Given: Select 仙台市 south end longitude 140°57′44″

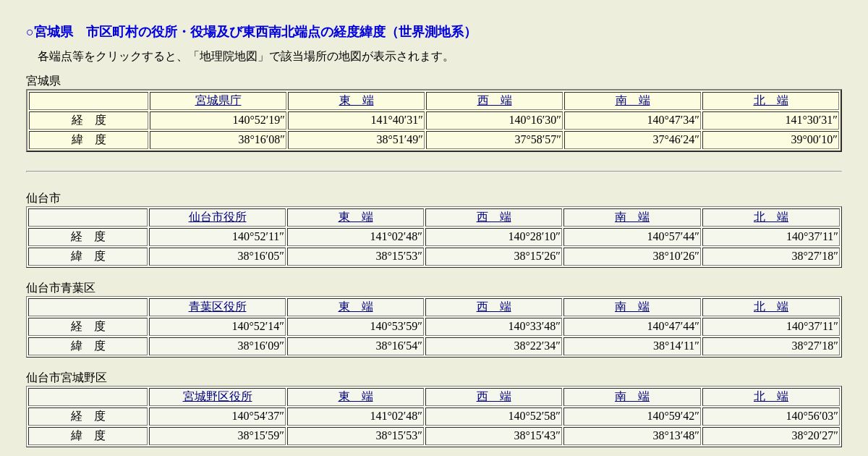Looking at the screenshot, I should tap(673, 237).
